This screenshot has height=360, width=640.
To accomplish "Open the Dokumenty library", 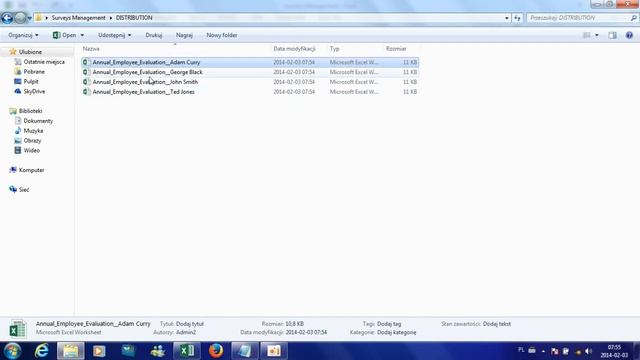I will [x=38, y=121].
